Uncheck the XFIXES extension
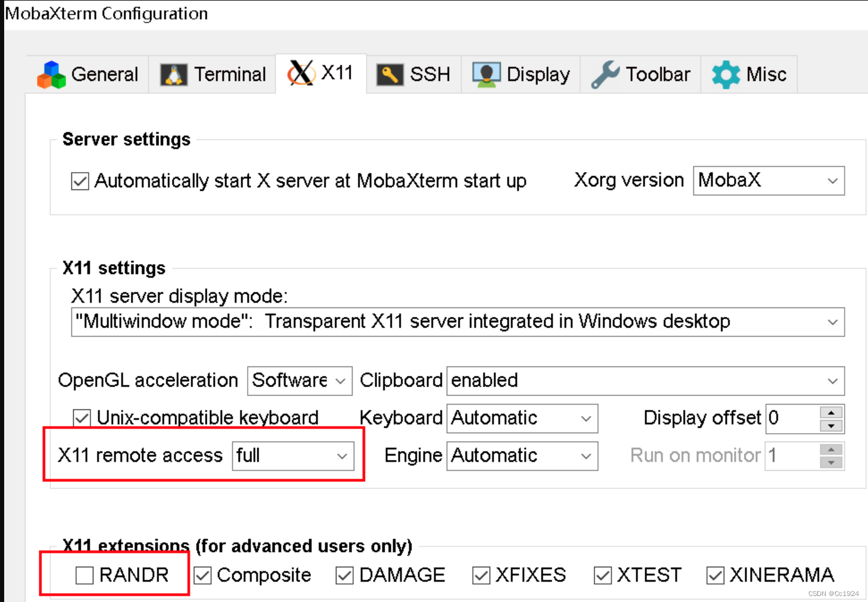Viewport: 868px width, 602px height. [x=481, y=575]
